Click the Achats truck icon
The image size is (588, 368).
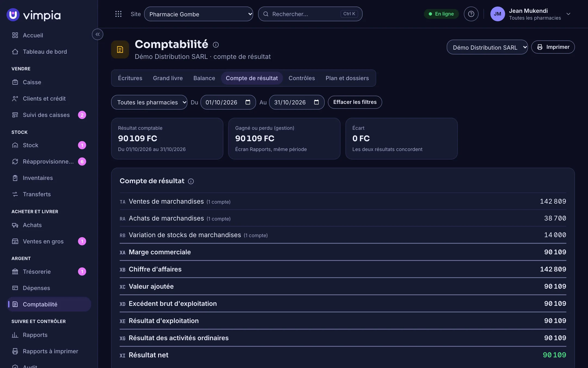(15, 225)
